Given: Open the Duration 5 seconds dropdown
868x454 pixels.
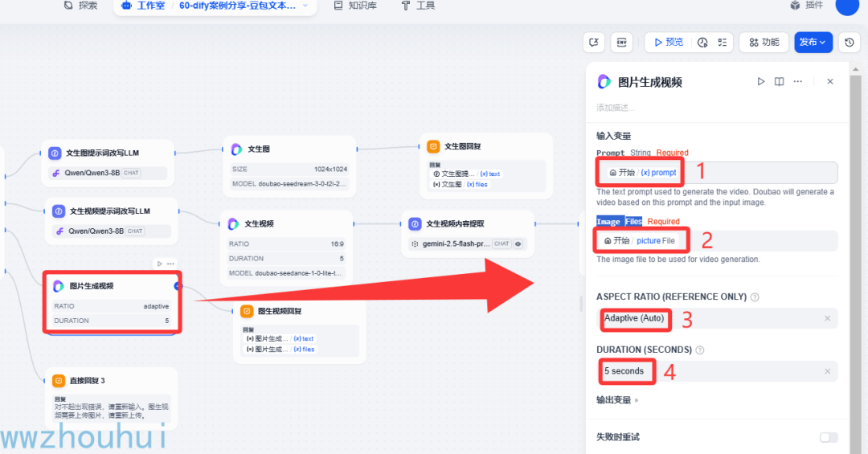Looking at the screenshot, I should point(717,371).
